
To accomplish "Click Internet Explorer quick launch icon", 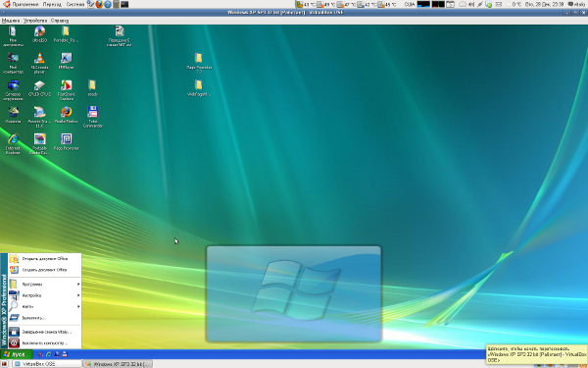I will click(x=49, y=354).
